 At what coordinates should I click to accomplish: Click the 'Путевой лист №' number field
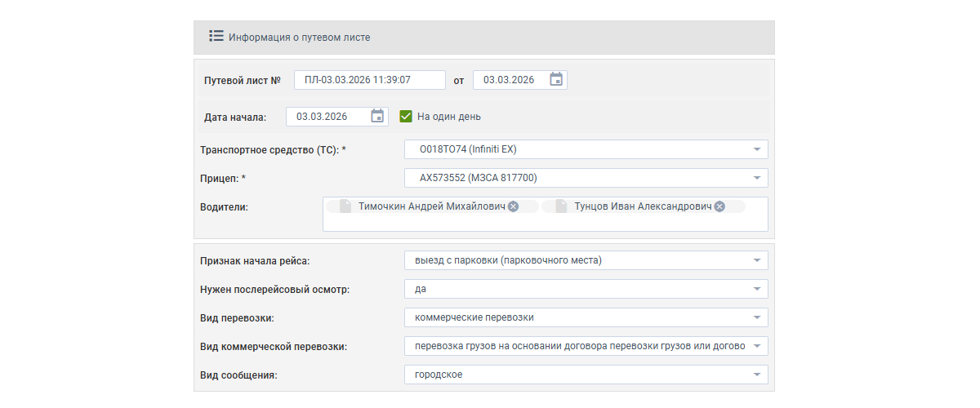click(369, 80)
